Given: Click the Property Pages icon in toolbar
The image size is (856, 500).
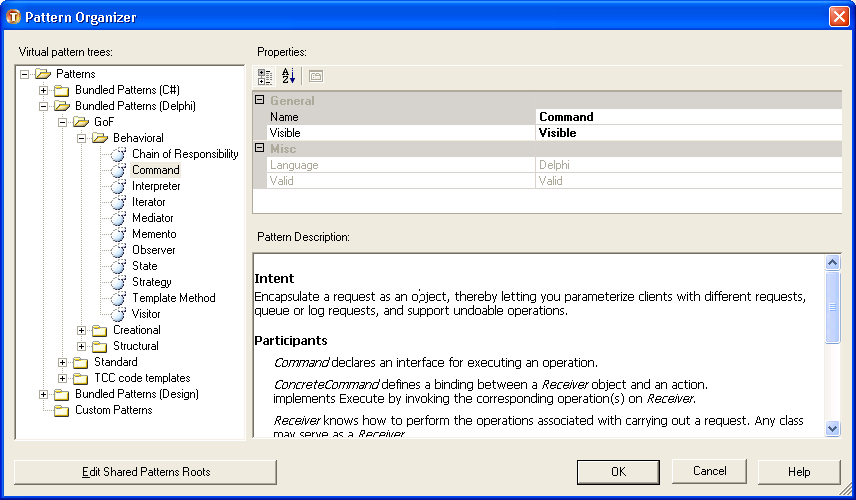Looking at the screenshot, I should click(315, 76).
